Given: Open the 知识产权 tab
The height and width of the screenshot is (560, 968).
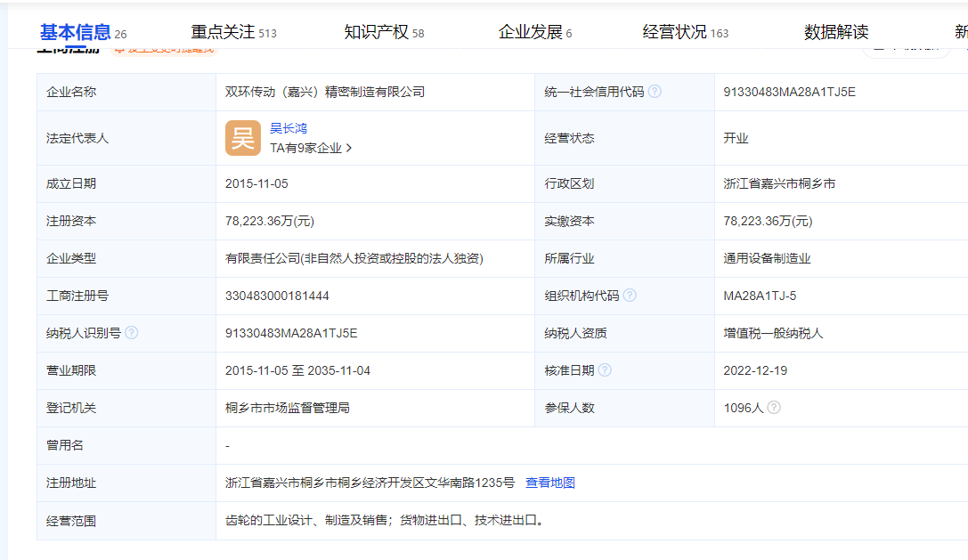Looking at the screenshot, I should 384,32.
